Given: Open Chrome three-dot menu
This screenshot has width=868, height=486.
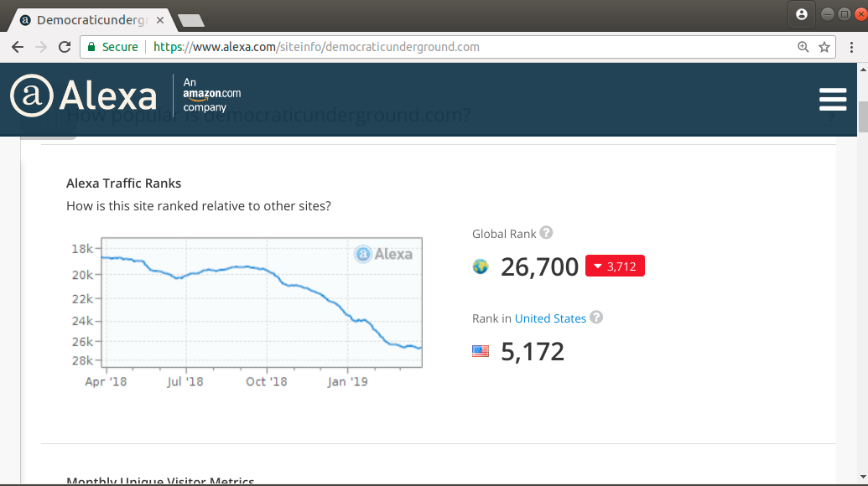Looking at the screenshot, I should pyautogui.click(x=851, y=47).
